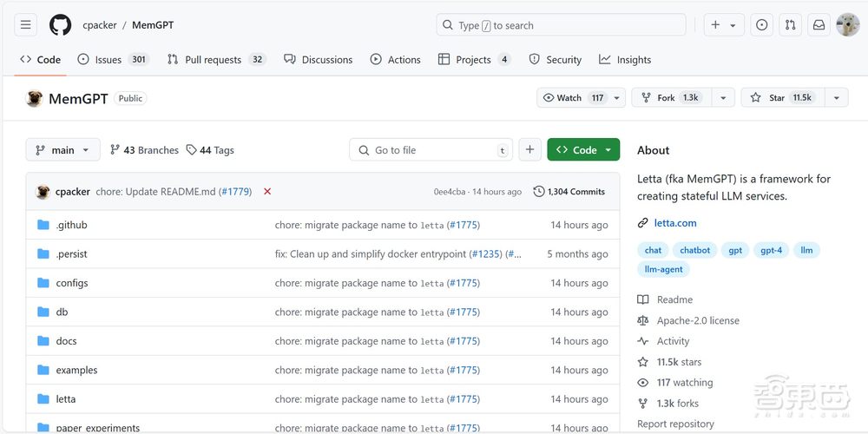Click the pull requests icon in header
This screenshot has height=434, width=868.
pos(790,25)
